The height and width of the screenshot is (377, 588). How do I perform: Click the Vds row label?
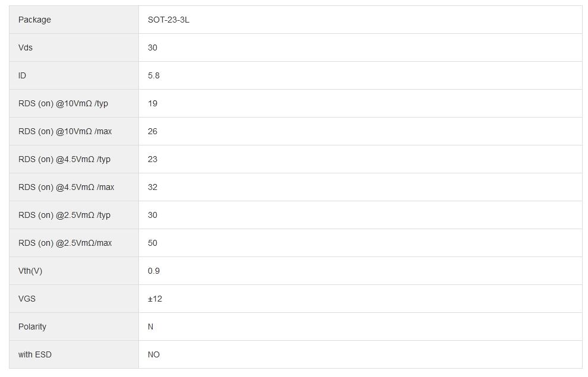26,47
